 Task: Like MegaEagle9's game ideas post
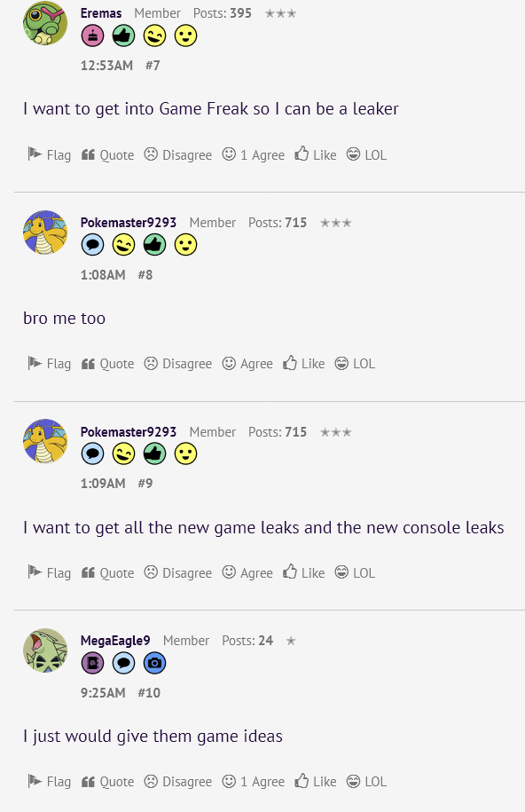316,782
